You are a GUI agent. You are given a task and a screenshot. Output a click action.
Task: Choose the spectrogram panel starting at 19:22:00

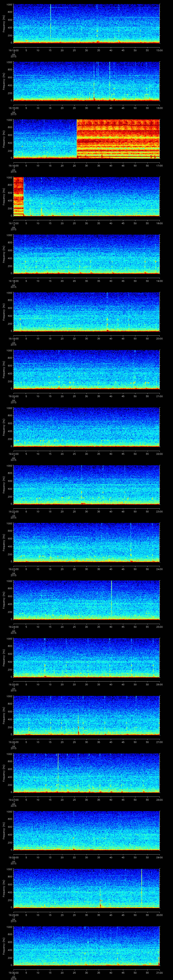point(87,485)
